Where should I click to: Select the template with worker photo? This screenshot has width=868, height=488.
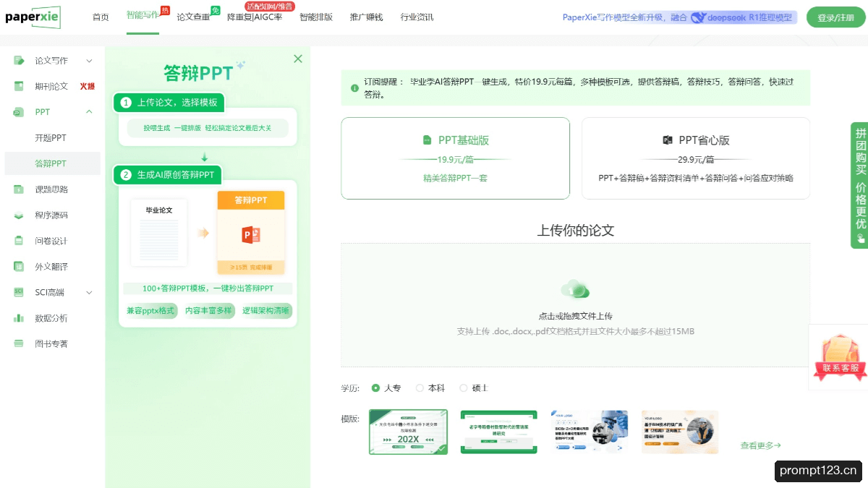coord(680,432)
